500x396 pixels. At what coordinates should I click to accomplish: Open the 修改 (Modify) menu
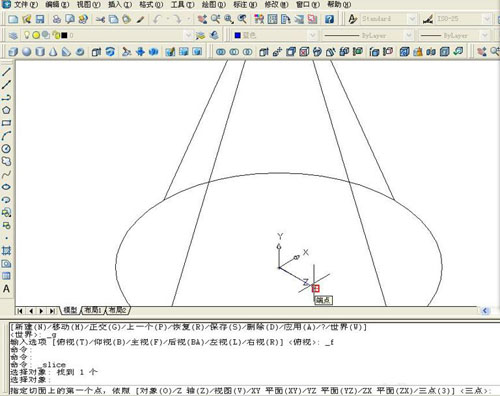coord(276,5)
